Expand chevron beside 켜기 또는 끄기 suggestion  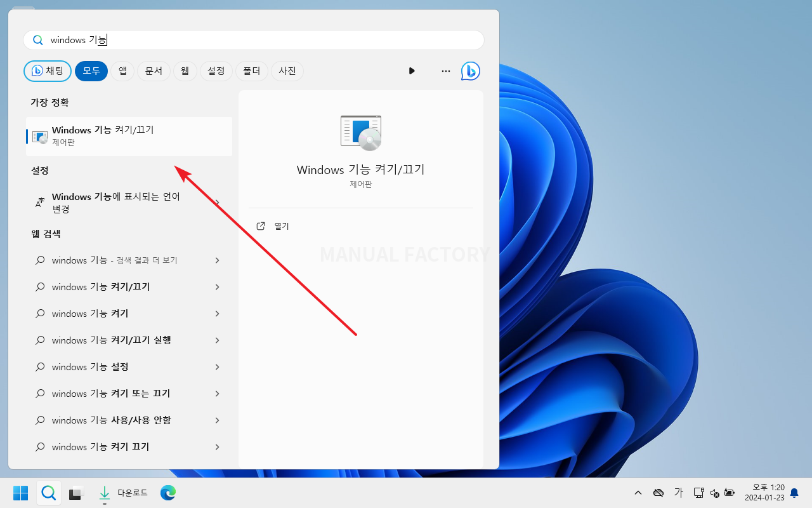pos(217,394)
